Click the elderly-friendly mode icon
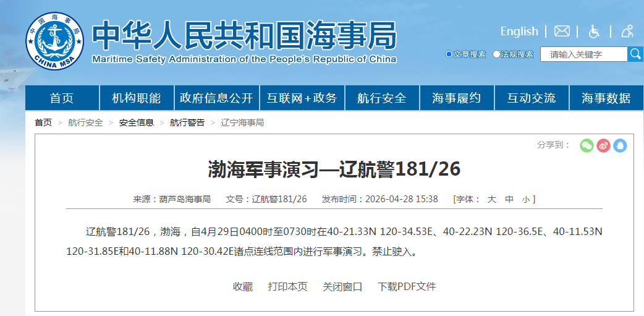 pyautogui.click(x=627, y=31)
